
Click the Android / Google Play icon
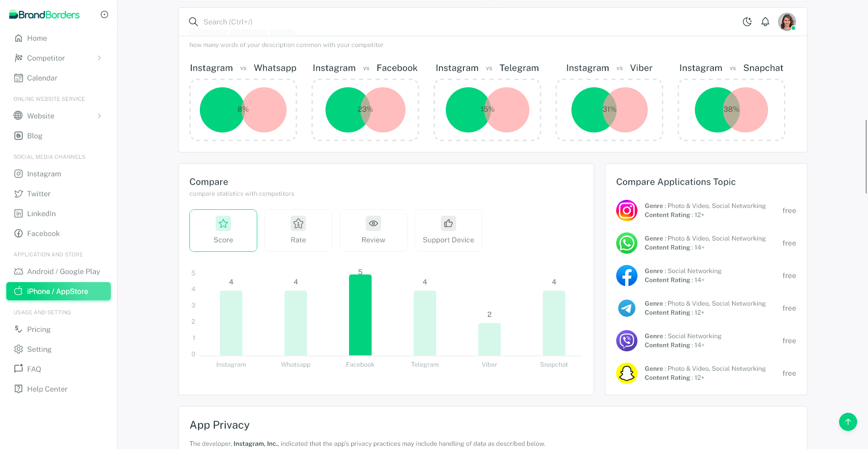tap(19, 271)
